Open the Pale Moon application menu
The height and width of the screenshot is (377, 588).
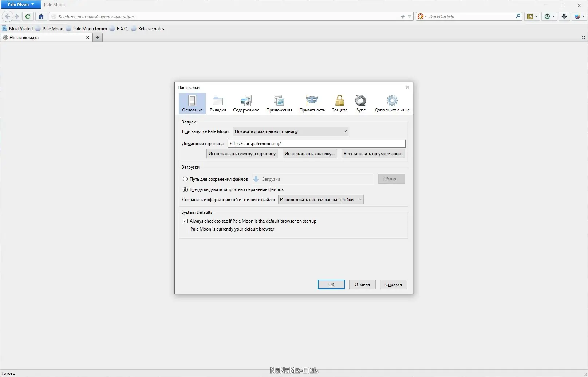(21, 4)
